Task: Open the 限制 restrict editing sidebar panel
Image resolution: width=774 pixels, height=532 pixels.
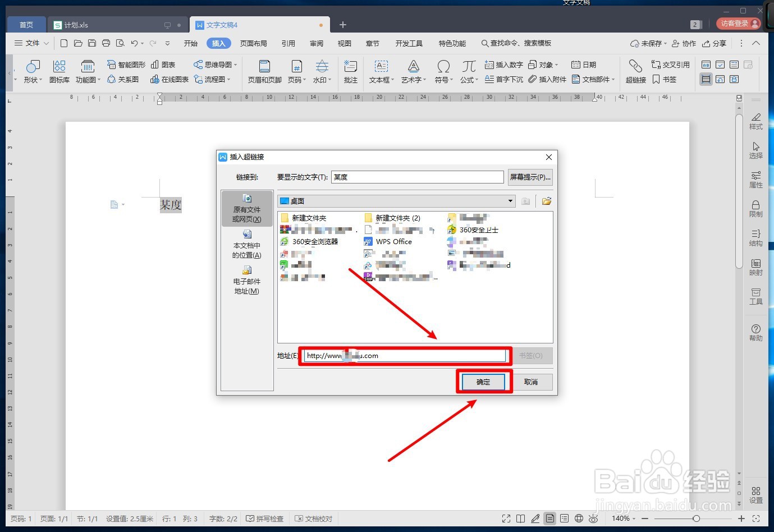Action: coord(756,209)
